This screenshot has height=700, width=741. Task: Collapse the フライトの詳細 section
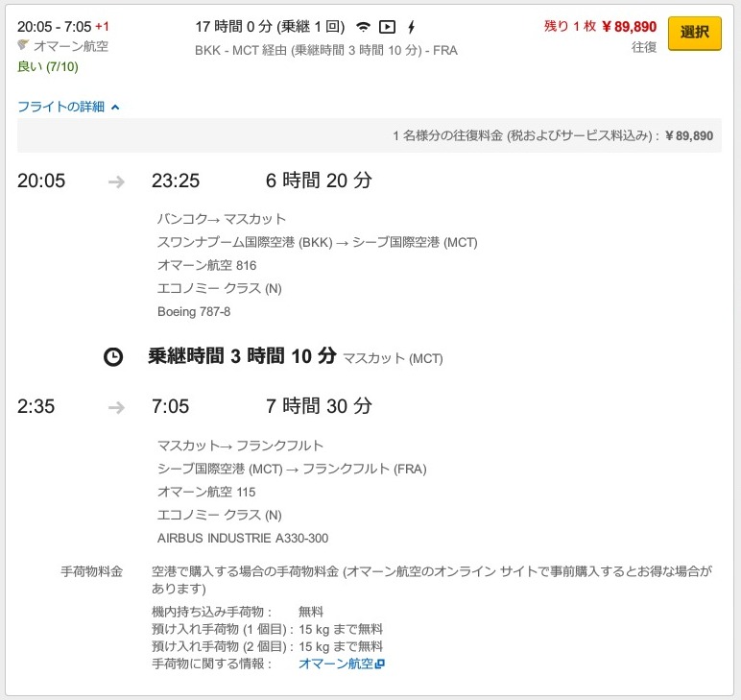pyautogui.click(x=68, y=107)
